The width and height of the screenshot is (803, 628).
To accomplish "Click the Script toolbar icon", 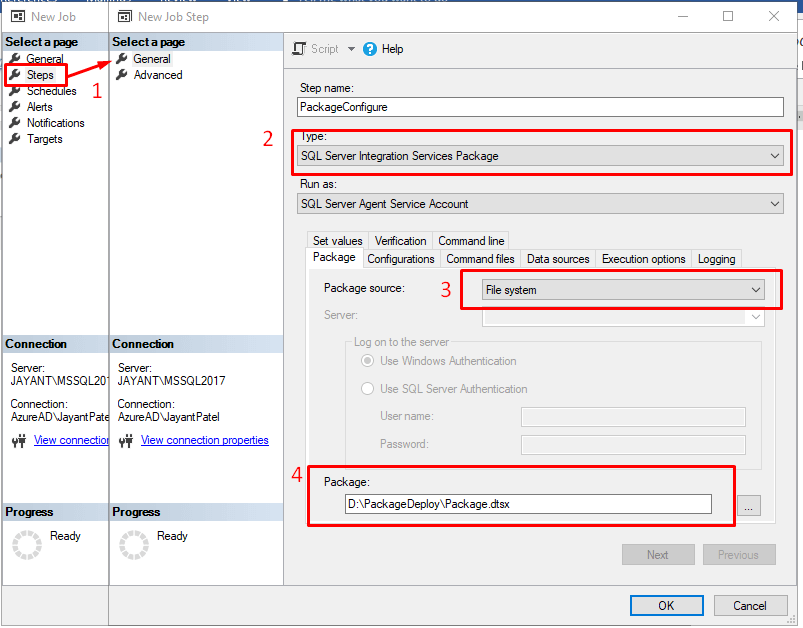I will [x=299, y=49].
